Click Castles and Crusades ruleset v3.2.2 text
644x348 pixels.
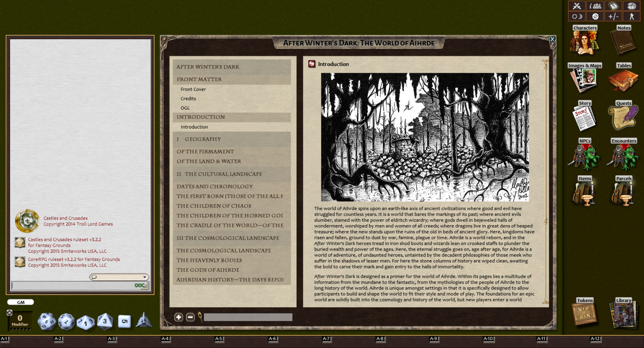(x=65, y=240)
